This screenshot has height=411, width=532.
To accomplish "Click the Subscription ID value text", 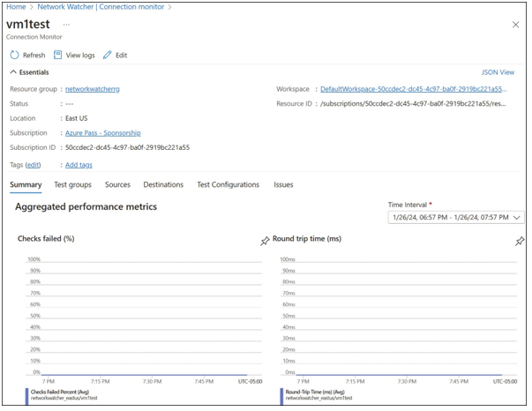I will tap(127, 147).
